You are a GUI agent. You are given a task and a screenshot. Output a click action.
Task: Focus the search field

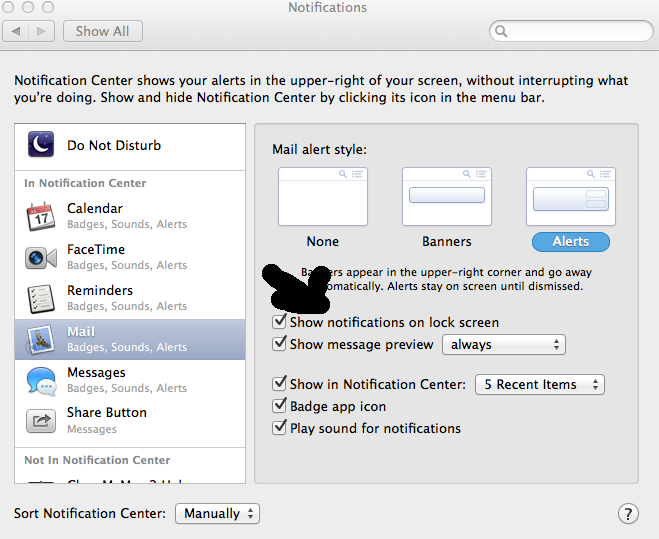click(x=571, y=31)
